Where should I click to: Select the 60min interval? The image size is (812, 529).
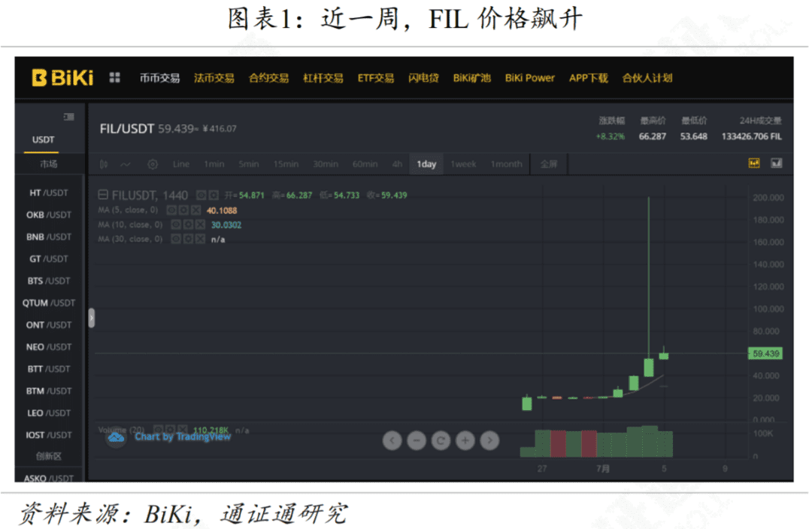point(365,164)
